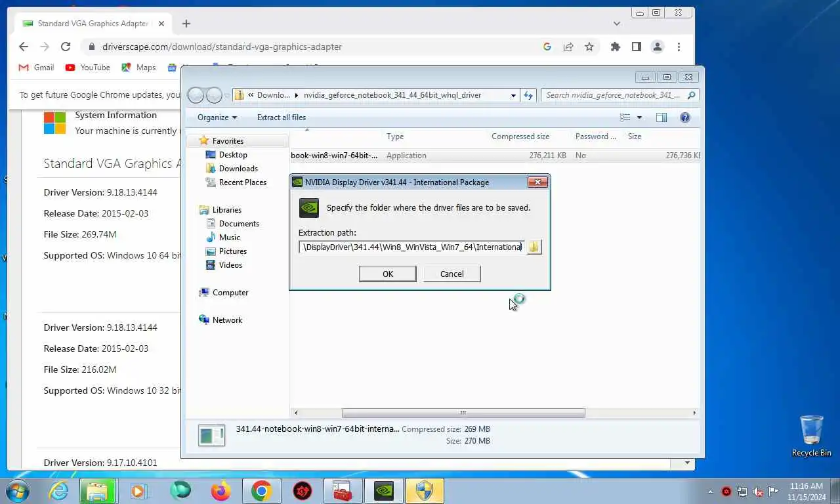Click the Explorer refresh button beside address bar
Viewport: 840px width, 504px height.
pyautogui.click(x=528, y=95)
